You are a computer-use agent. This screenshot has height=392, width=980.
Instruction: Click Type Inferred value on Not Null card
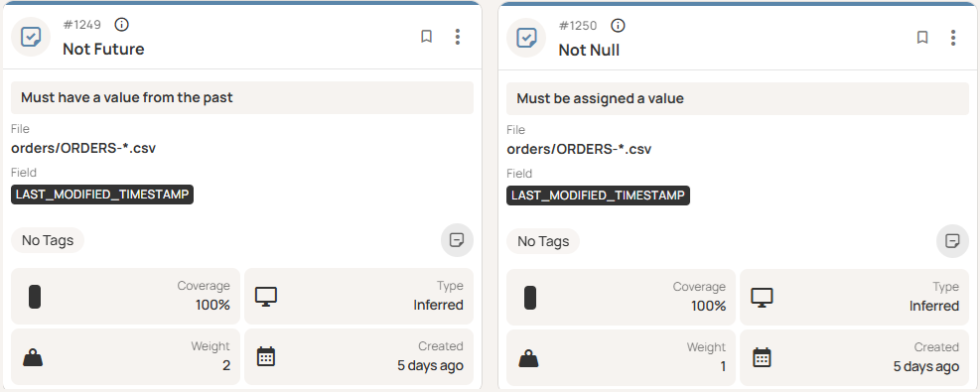tap(934, 306)
